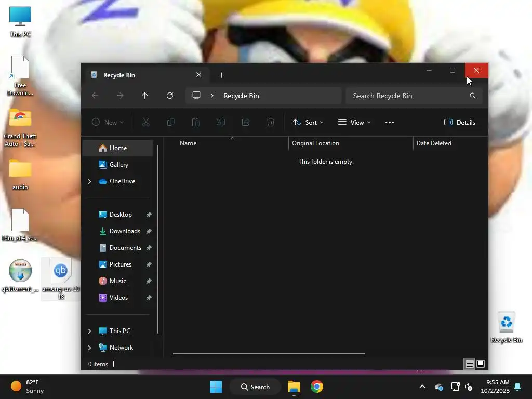Open the clock showing 9:55 AM

coord(495,387)
